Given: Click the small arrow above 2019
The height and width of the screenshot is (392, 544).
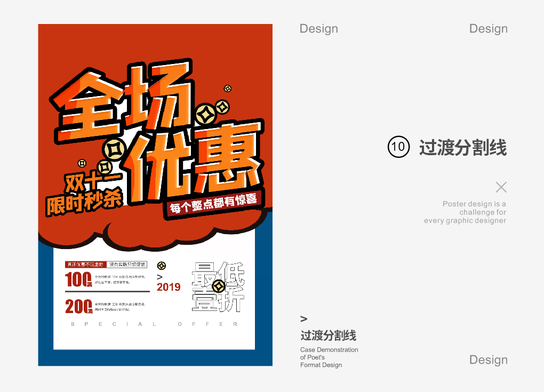Looking at the screenshot, I should pyautogui.click(x=159, y=277).
